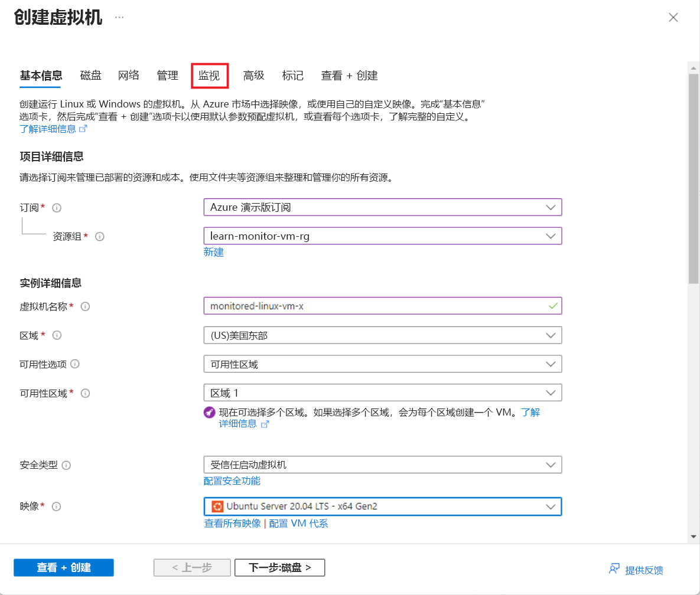Click external link icon after 详细信息 in zone notice
The height and width of the screenshot is (595, 700).
pos(265,424)
